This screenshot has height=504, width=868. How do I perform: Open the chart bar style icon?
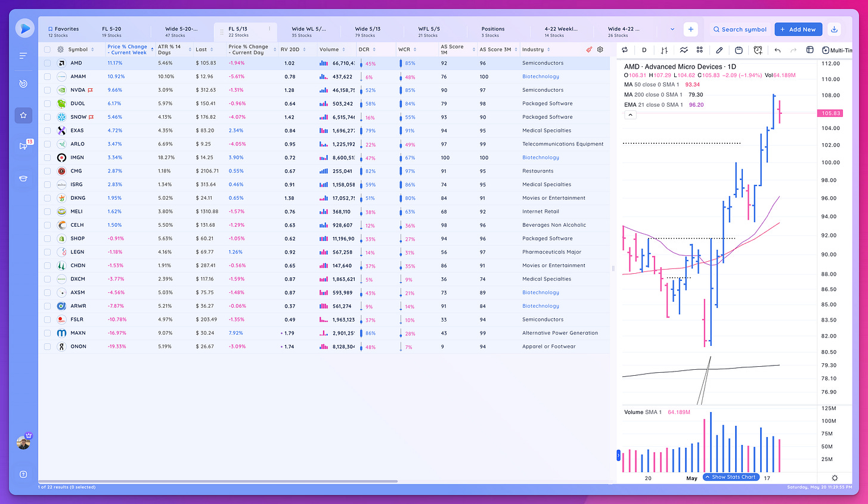pos(664,50)
